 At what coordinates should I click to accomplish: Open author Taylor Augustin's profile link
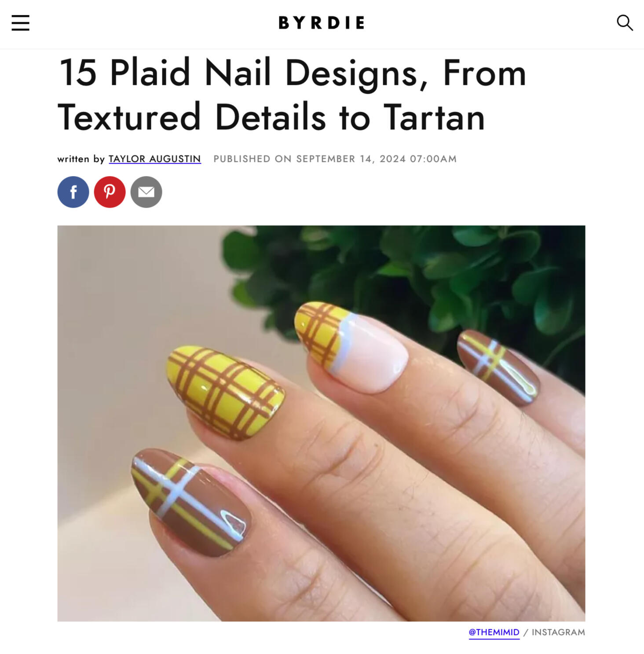(155, 159)
